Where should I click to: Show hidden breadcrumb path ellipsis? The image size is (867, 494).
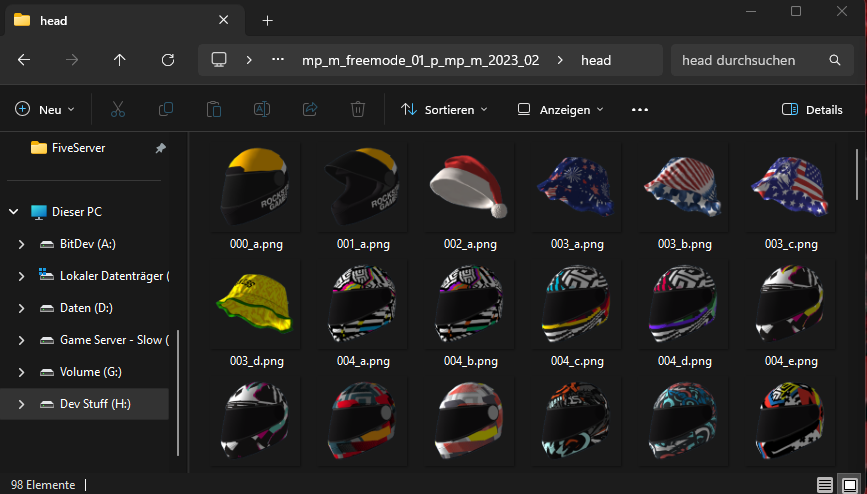[x=278, y=60]
